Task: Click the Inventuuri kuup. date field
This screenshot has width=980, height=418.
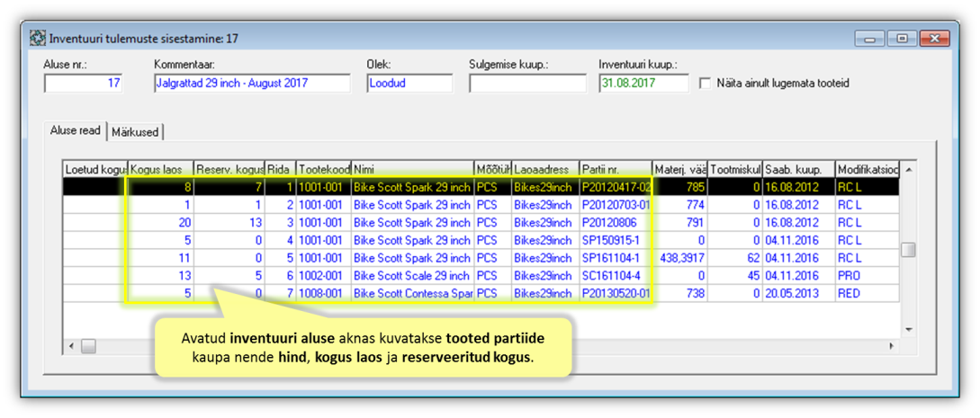Action: coord(643,83)
